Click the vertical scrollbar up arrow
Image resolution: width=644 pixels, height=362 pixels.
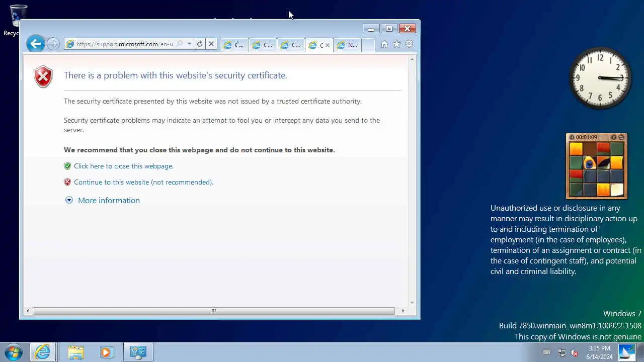[x=412, y=59]
